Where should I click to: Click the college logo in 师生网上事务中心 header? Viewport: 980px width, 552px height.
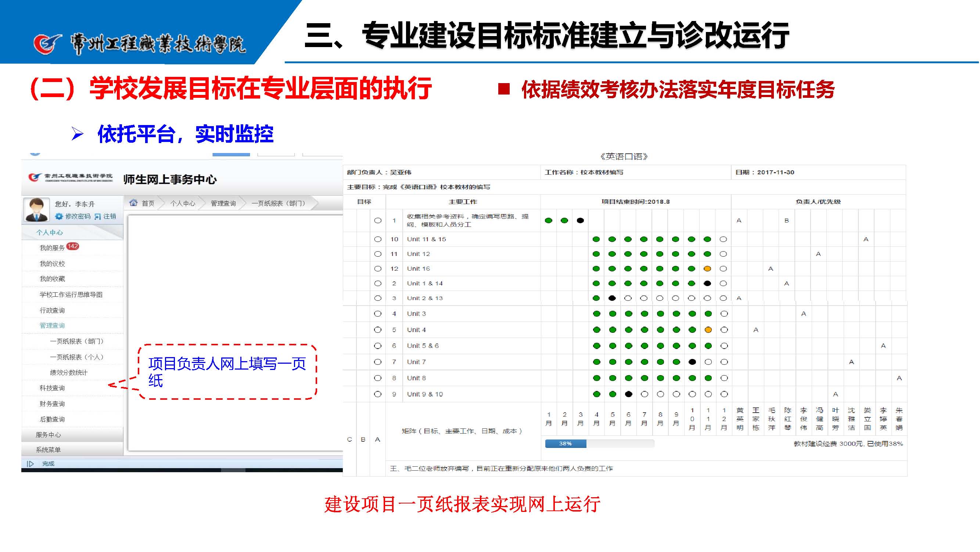tap(34, 177)
